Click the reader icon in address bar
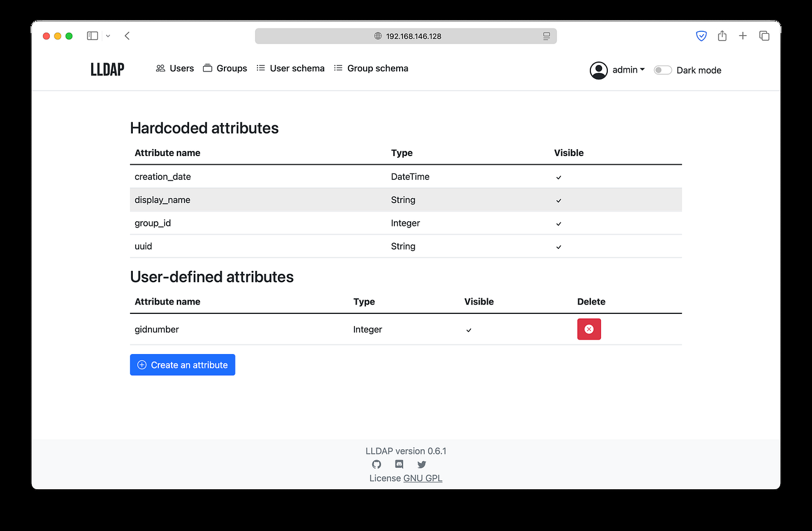The width and height of the screenshot is (812, 531). click(546, 36)
